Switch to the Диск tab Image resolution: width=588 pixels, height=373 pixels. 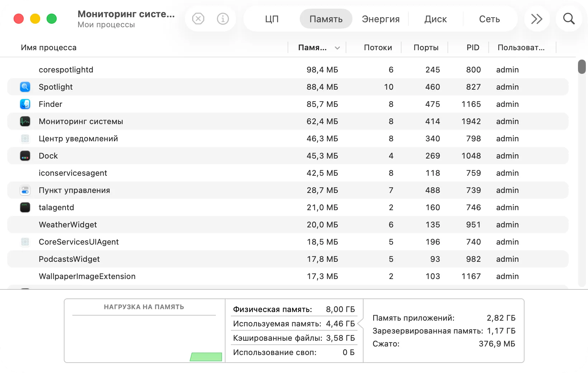point(436,19)
